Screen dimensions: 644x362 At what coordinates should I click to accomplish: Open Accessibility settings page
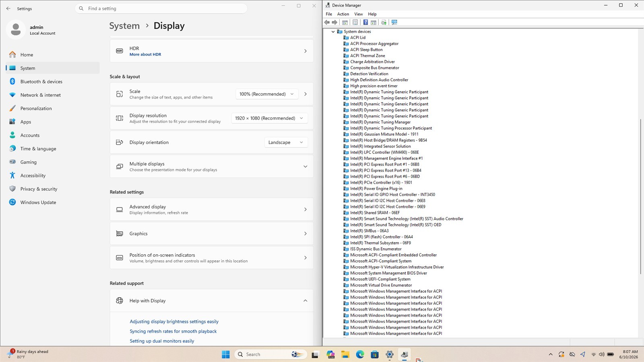[x=53, y=175]
